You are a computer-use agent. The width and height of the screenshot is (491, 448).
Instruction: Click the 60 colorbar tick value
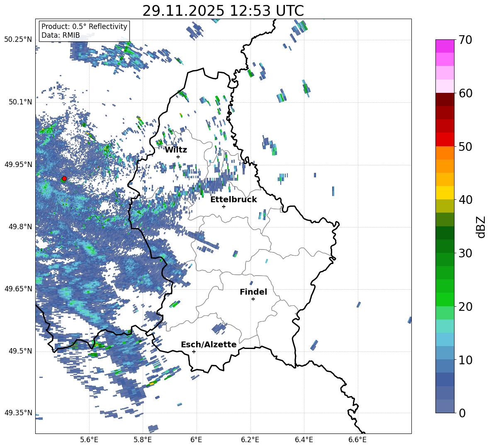[465, 93]
